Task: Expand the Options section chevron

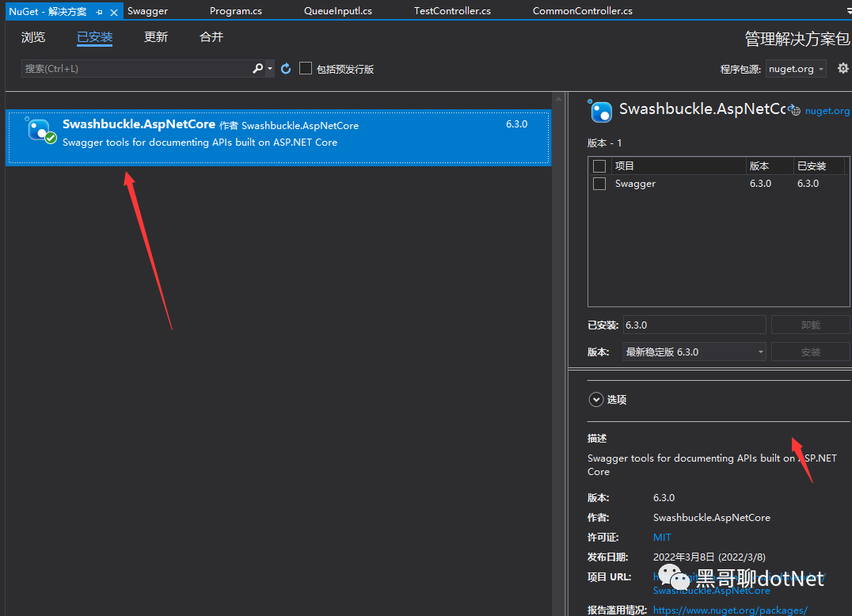Action: tap(596, 400)
